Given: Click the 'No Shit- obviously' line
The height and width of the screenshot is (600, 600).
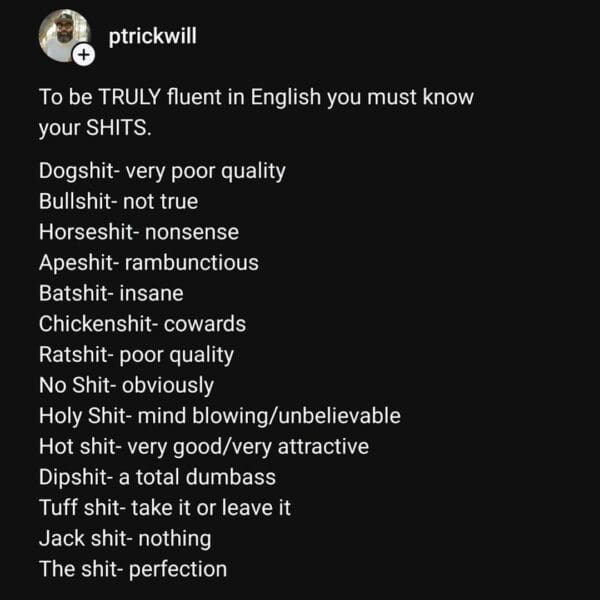Looking at the screenshot, I should pos(126,385).
